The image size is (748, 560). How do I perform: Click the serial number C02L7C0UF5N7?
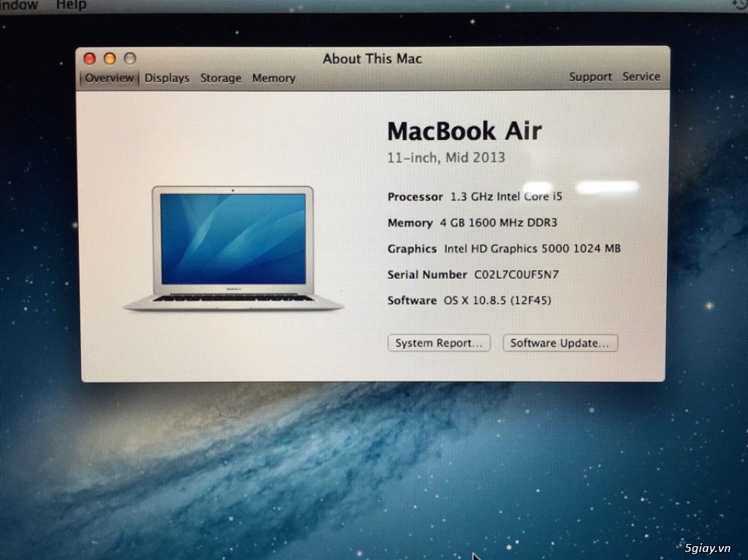coord(516,275)
